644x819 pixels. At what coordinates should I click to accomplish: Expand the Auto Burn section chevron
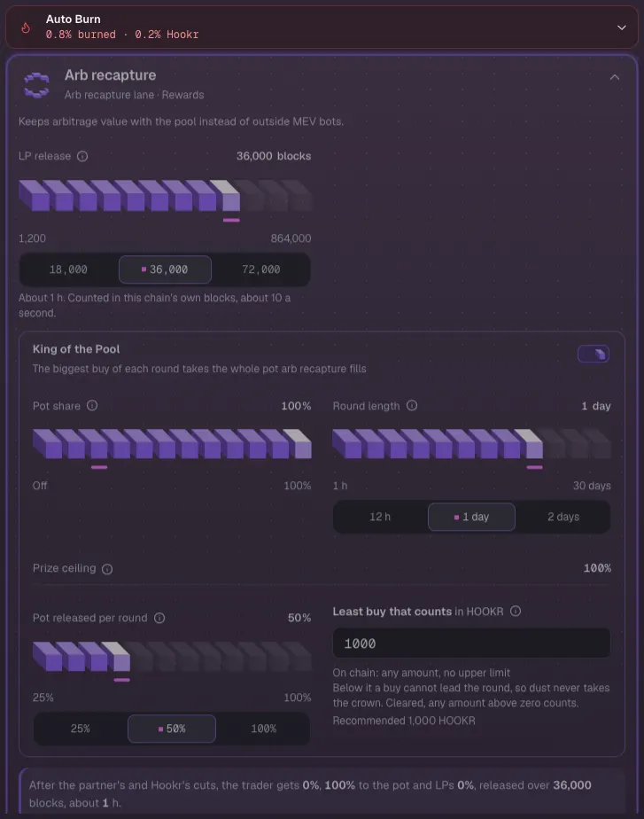pos(621,27)
